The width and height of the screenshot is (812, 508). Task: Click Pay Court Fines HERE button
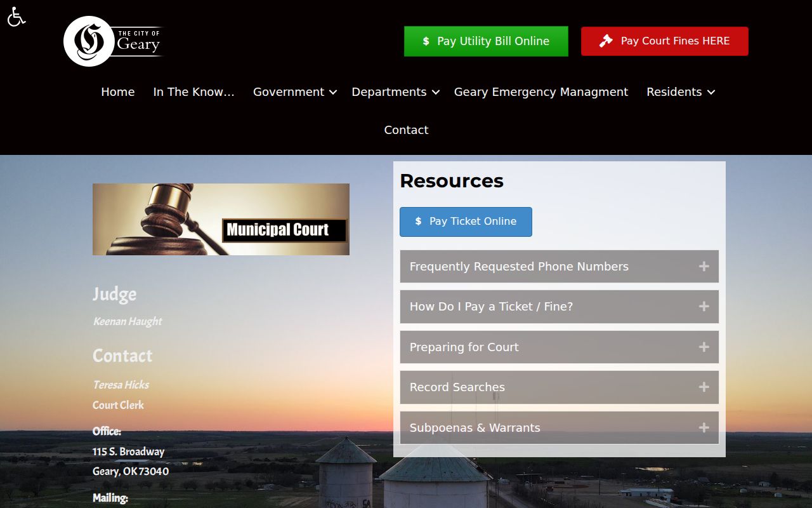(x=665, y=41)
